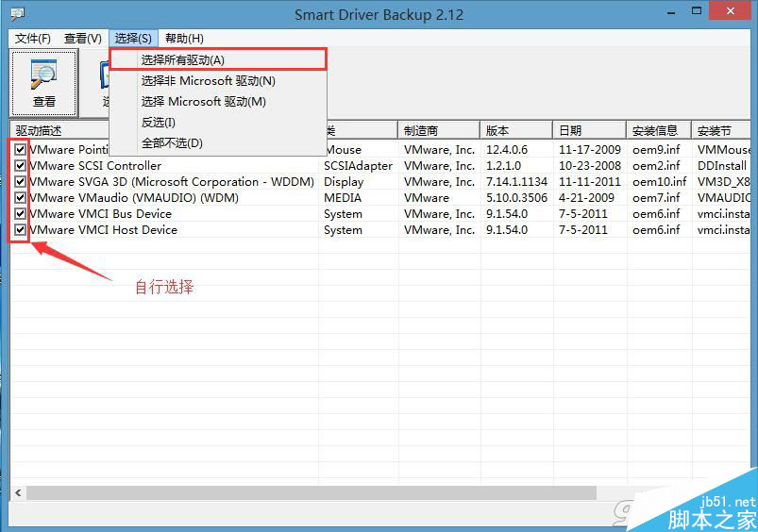Select 选择非 Microsoft 驱动(N) menu entry
The height and width of the screenshot is (532, 758).
(208, 81)
